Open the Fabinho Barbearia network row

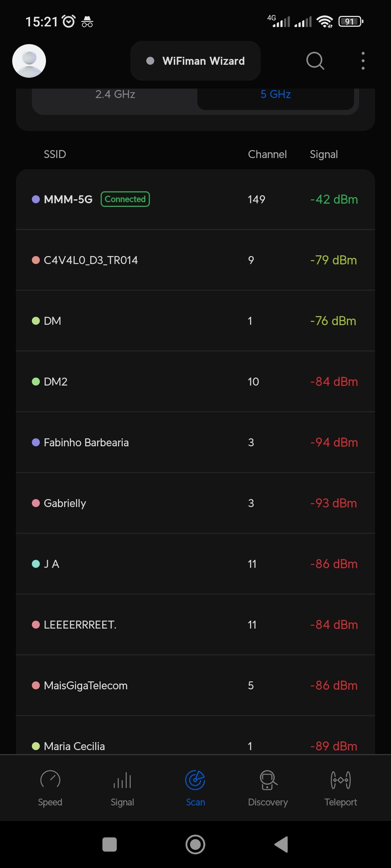(x=195, y=442)
